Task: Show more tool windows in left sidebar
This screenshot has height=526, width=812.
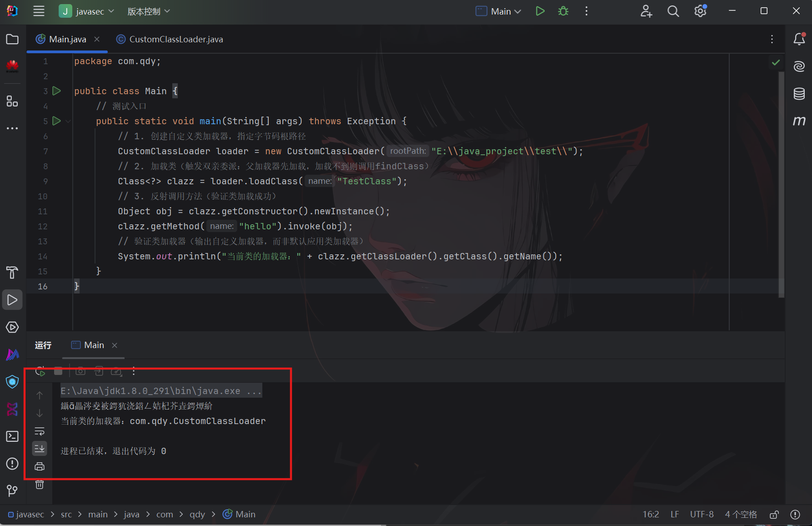Action: [12, 128]
